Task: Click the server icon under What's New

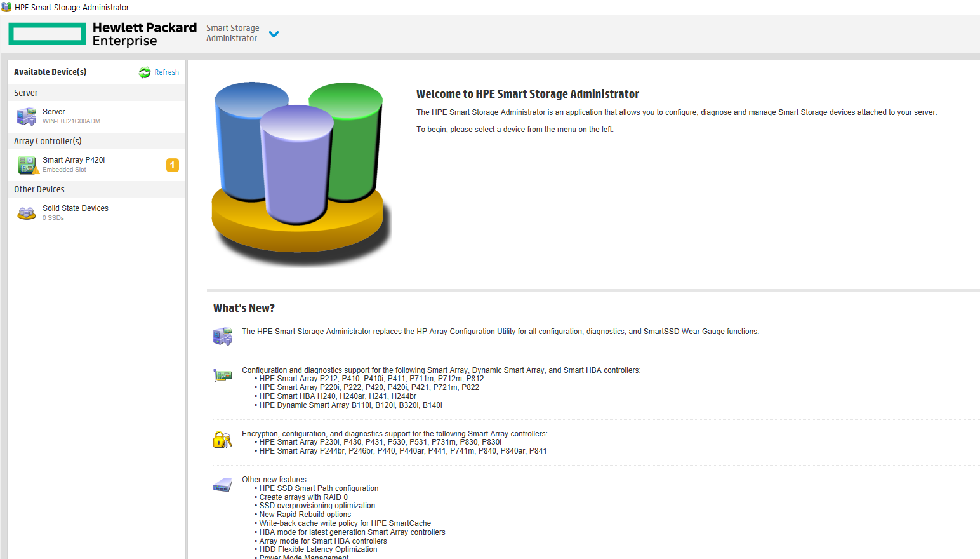Action: (x=223, y=336)
